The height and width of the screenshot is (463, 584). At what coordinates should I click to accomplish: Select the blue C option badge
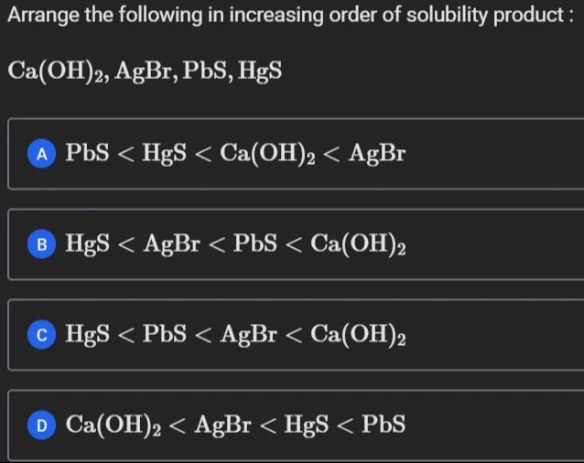click(x=42, y=334)
